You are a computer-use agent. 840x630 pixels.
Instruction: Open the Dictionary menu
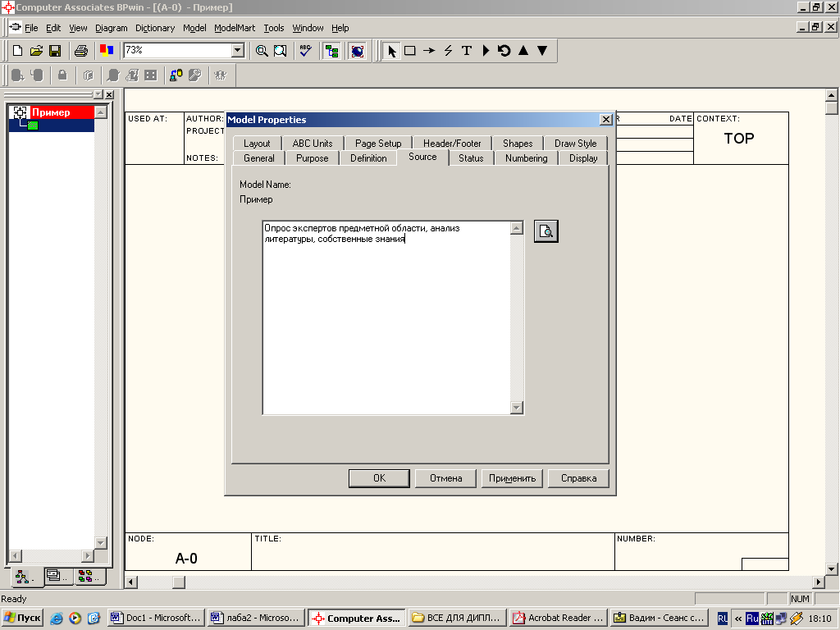(x=154, y=28)
